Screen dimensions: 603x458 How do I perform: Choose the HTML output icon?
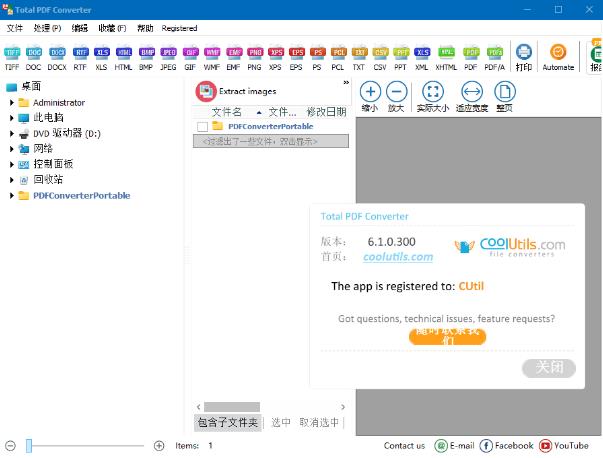(x=123, y=58)
